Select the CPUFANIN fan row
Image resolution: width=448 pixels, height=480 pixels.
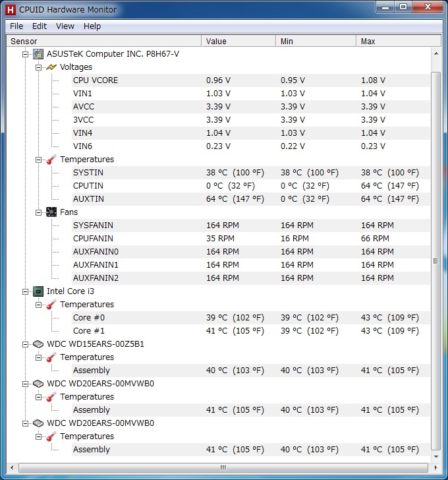(x=251, y=238)
